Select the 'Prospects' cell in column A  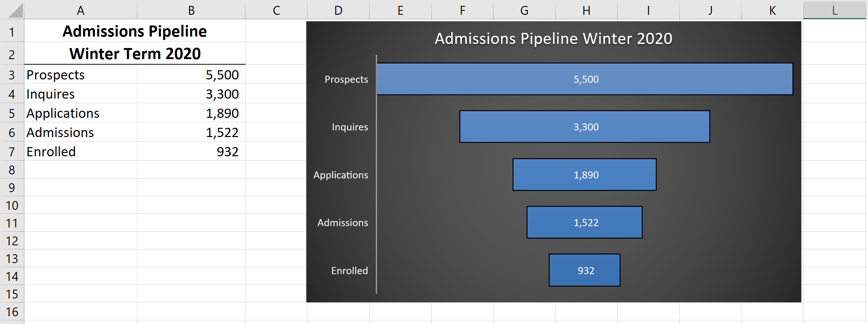pos(80,75)
